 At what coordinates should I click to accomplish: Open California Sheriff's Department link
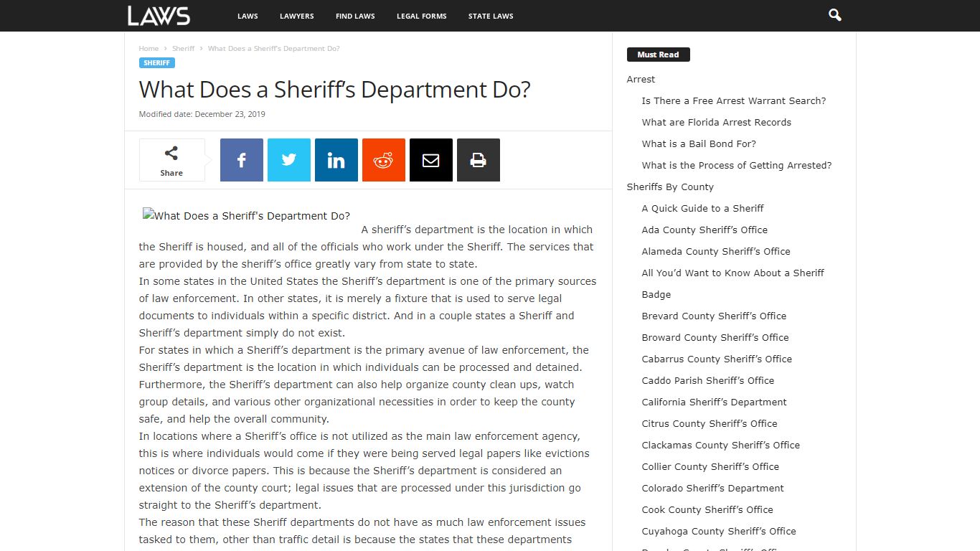tap(715, 402)
